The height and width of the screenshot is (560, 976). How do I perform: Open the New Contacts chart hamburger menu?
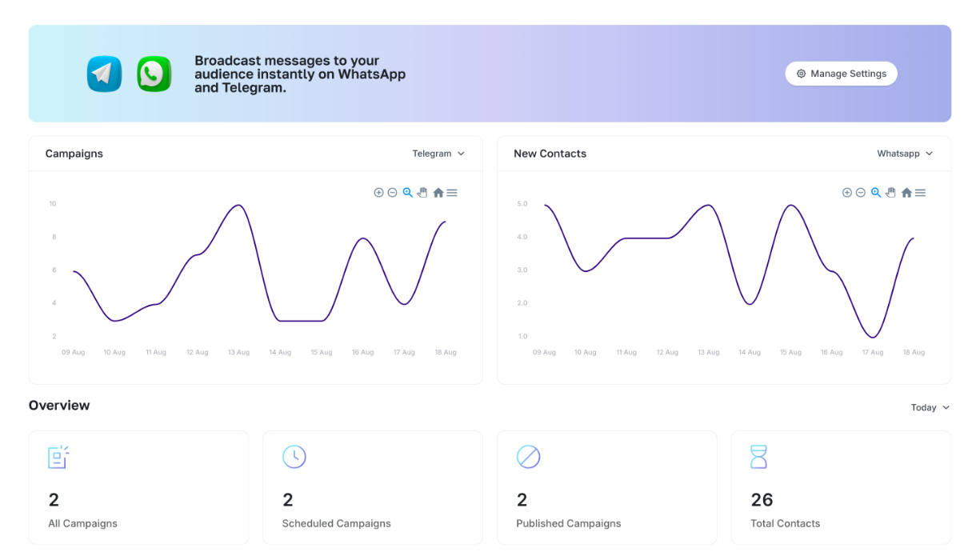(x=920, y=193)
